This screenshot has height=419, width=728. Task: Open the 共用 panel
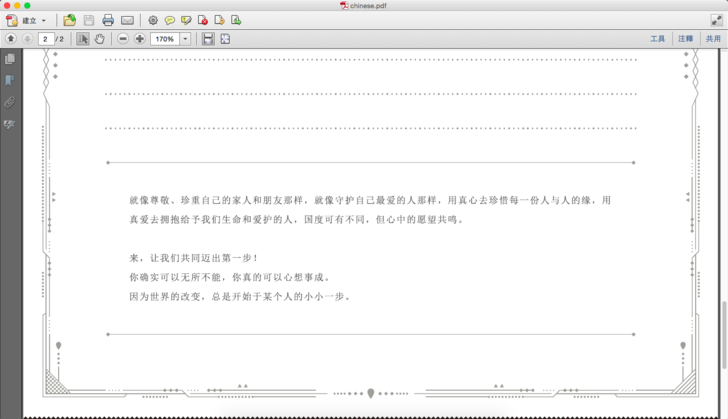pos(713,39)
